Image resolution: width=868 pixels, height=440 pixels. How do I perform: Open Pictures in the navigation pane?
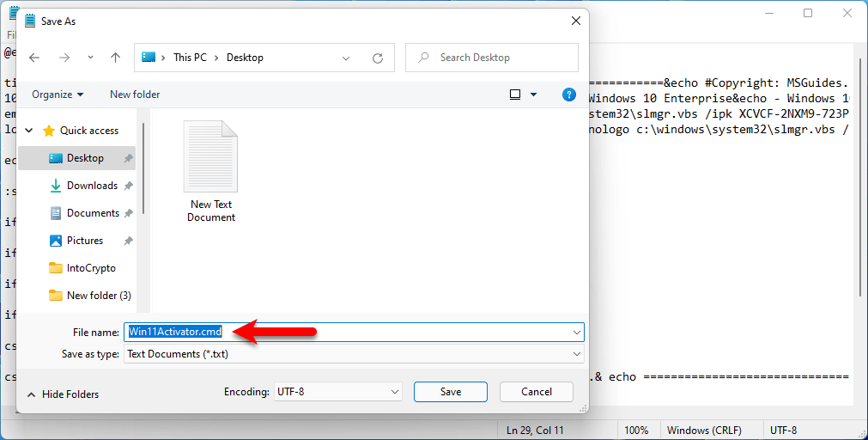coord(76,241)
